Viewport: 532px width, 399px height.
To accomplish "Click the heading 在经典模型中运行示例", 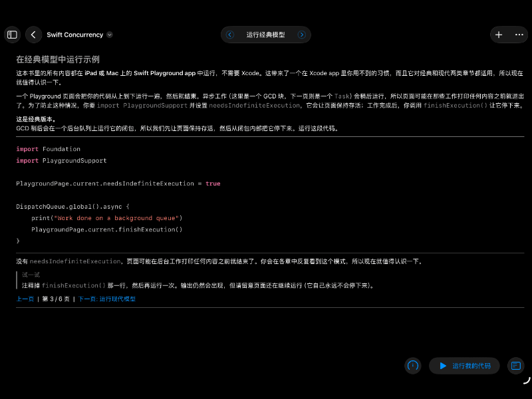I will pos(58,59).
